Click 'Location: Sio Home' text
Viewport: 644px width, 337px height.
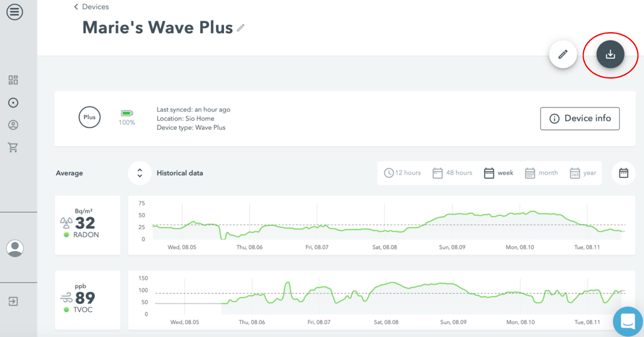tap(186, 118)
